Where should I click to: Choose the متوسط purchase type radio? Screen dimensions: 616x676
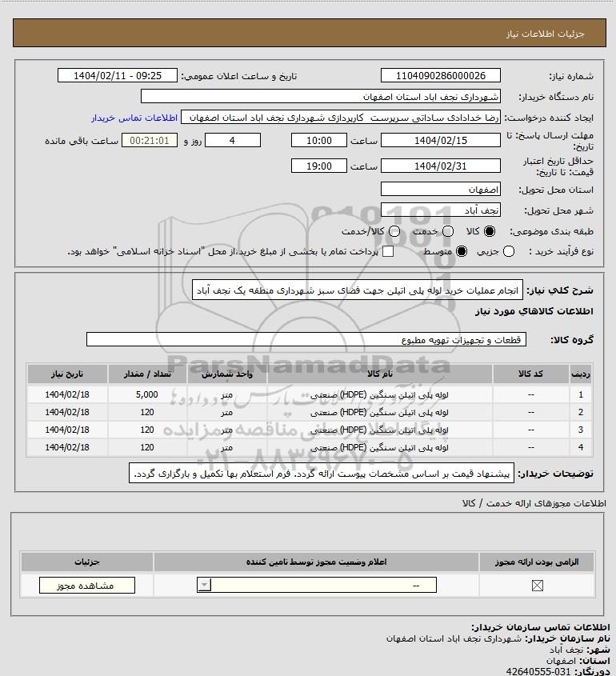tap(462, 251)
